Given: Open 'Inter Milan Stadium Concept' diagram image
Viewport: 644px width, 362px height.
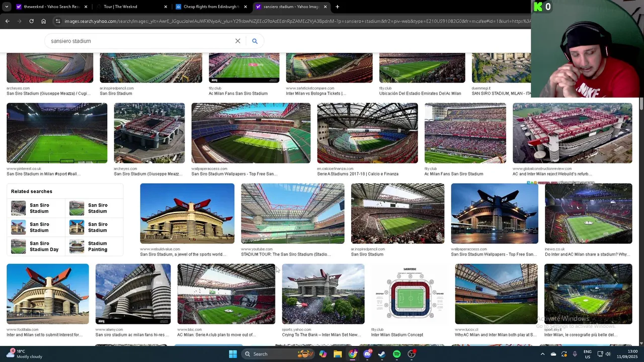Looking at the screenshot, I should 410,294.
